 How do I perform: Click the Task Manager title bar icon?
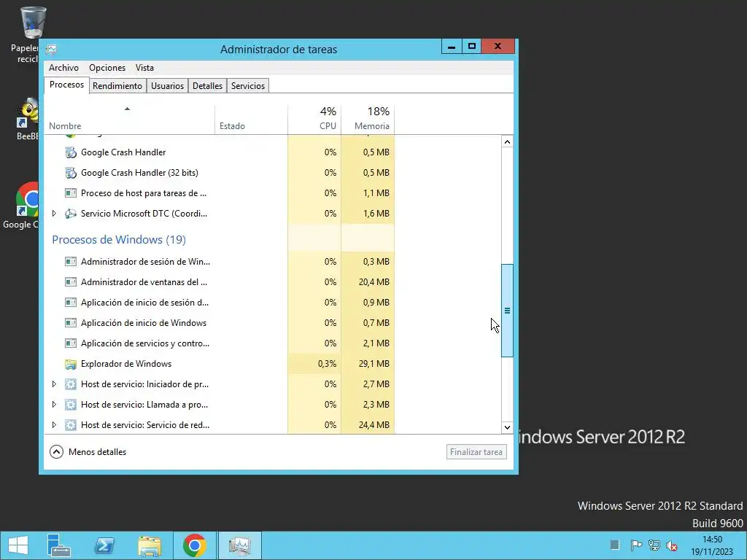[x=52, y=49]
